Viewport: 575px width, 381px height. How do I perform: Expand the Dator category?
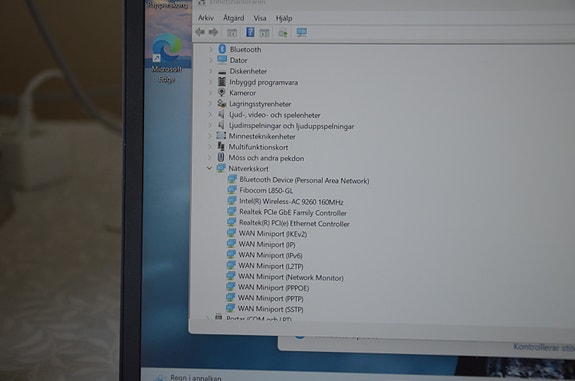pos(211,60)
